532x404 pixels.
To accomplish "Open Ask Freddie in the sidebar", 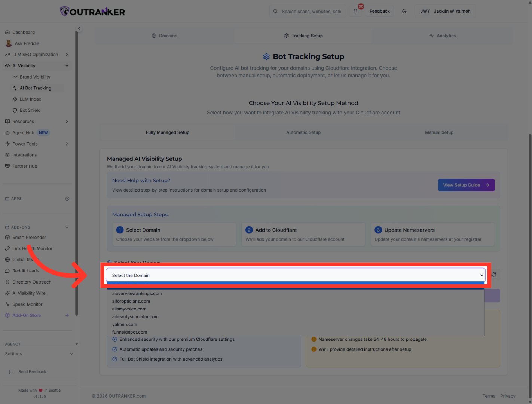I will tap(27, 43).
